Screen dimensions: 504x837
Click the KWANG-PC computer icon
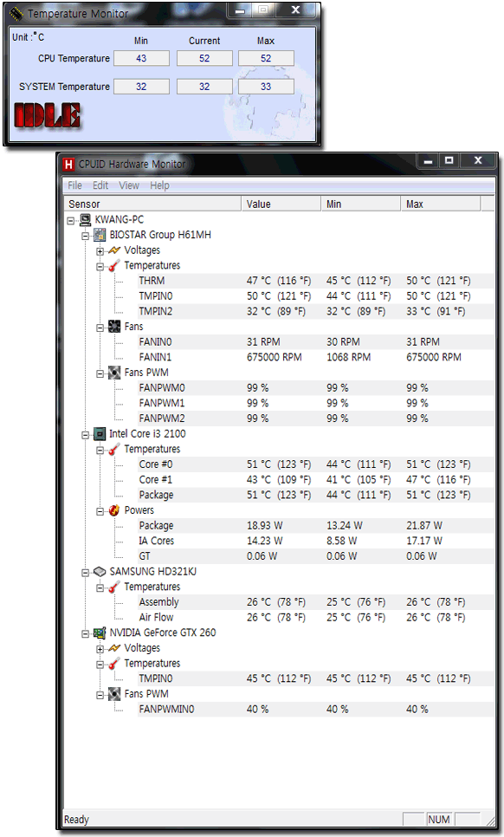[x=85, y=219]
